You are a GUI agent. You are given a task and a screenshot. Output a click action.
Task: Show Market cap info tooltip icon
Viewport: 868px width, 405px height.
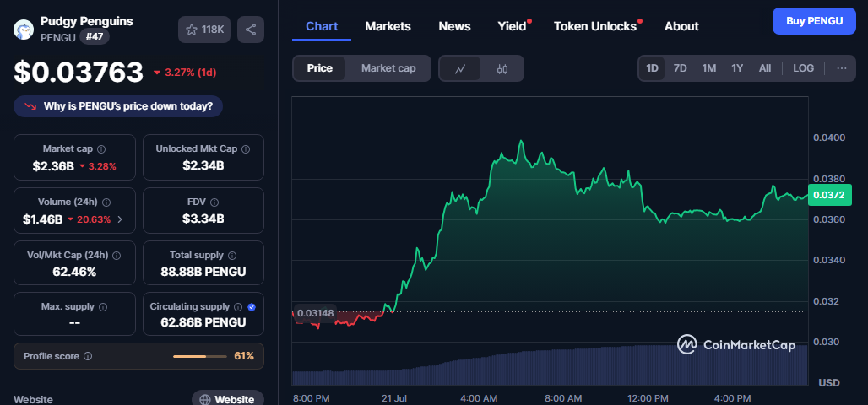[x=102, y=149]
